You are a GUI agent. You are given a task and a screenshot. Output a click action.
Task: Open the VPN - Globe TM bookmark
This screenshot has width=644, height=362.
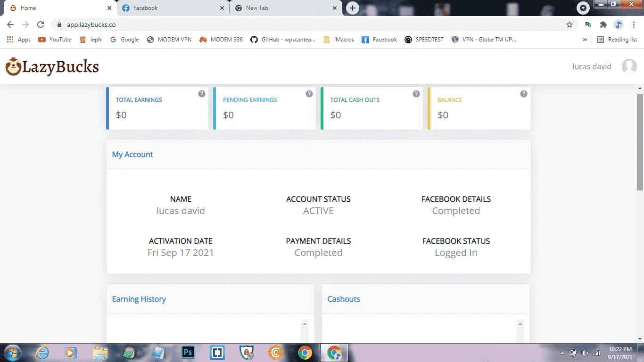click(484, 40)
